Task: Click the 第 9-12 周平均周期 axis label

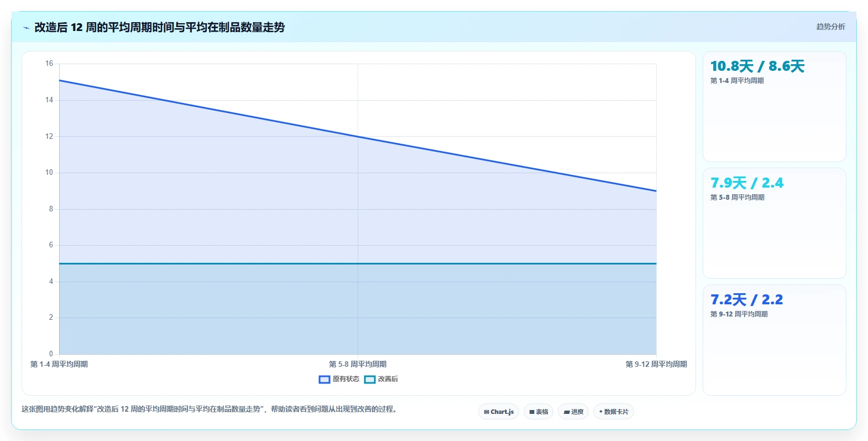Action: coord(656,364)
